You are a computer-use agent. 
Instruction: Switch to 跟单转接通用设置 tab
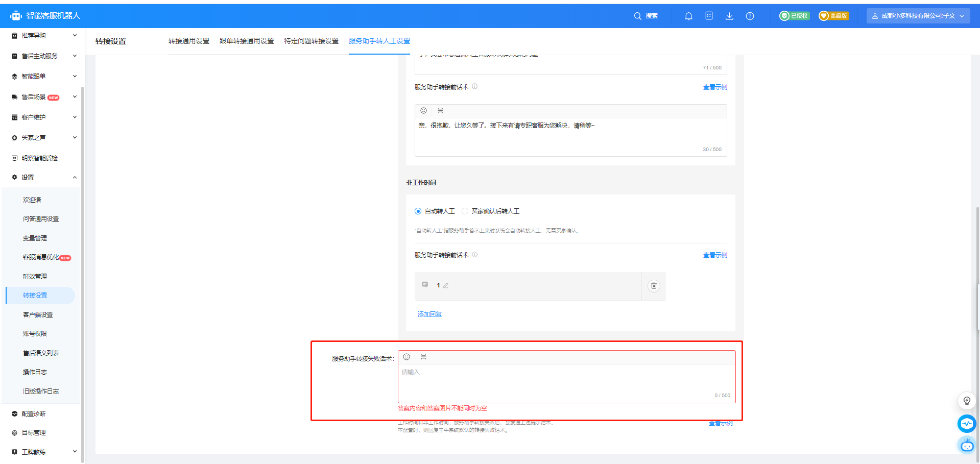[x=247, y=41]
